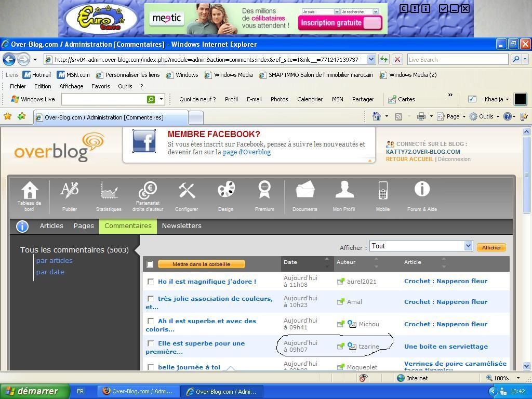The image size is (532, 399).
Task: Toggle the select-all comments checkbox
Action: (x=150, y=264)
